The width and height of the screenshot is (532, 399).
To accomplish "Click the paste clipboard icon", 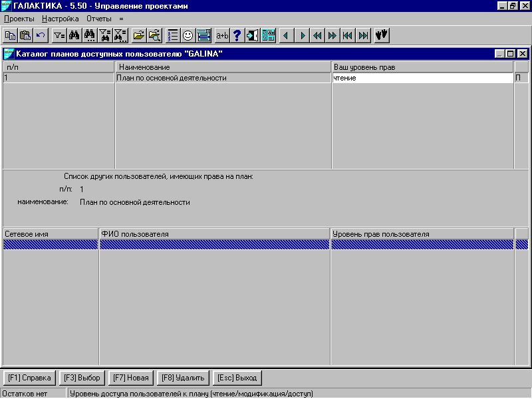I will tap(25, 35).
